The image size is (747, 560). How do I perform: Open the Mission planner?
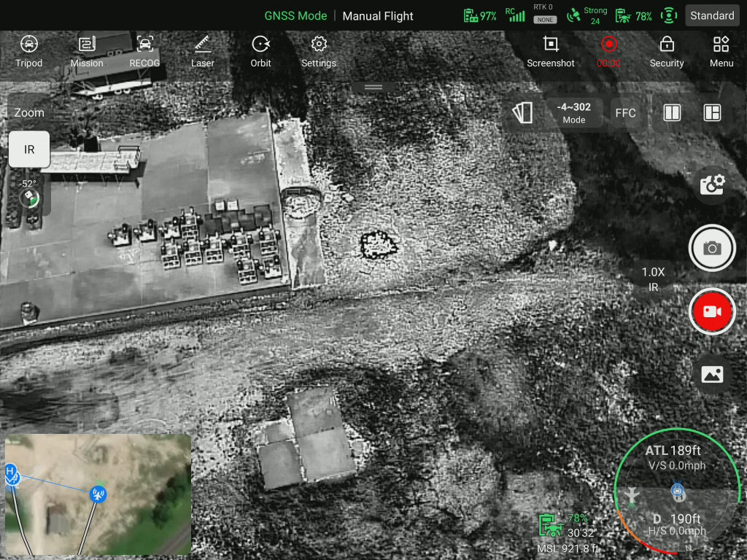[x=87, y=51]
